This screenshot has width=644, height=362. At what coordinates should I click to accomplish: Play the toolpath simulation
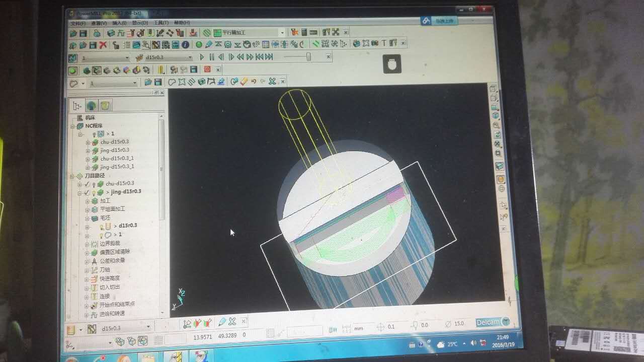202,57
